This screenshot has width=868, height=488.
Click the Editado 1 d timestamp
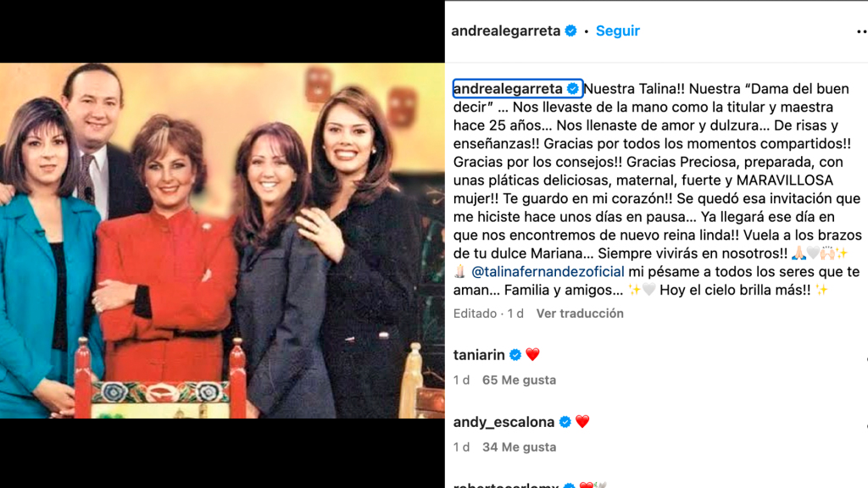point(488,313)
